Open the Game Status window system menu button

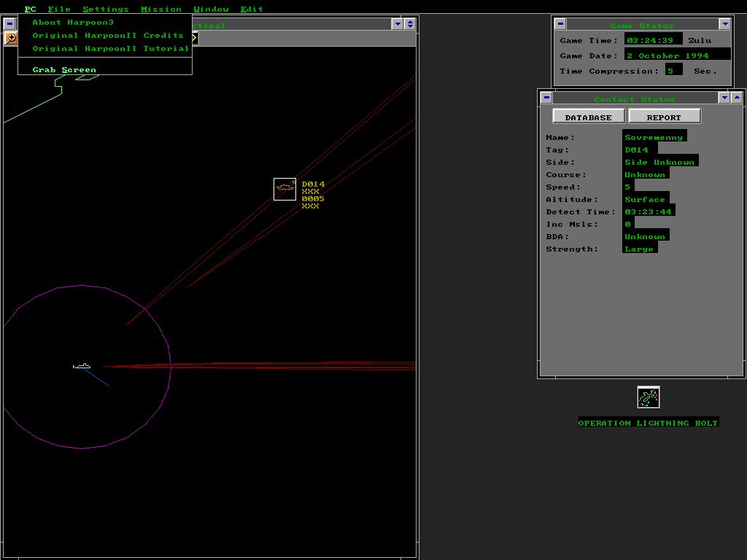pyautogui.click(x=560, y=24)
